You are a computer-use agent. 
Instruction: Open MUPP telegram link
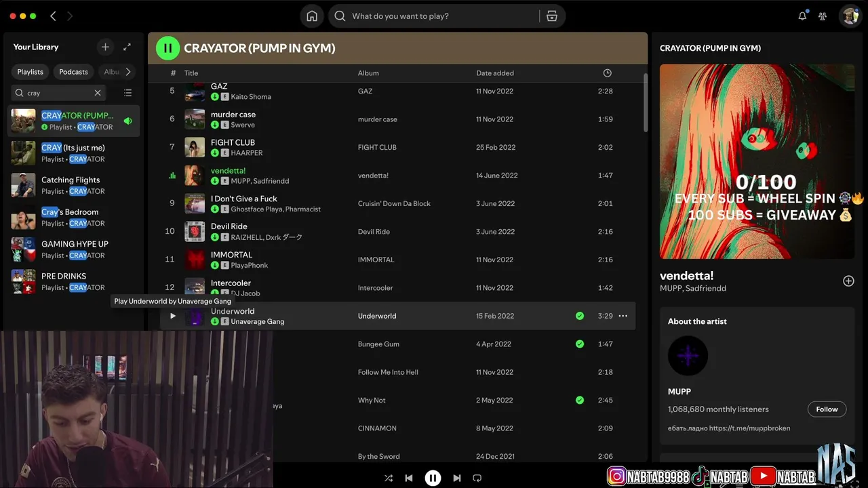click(749, 428)
